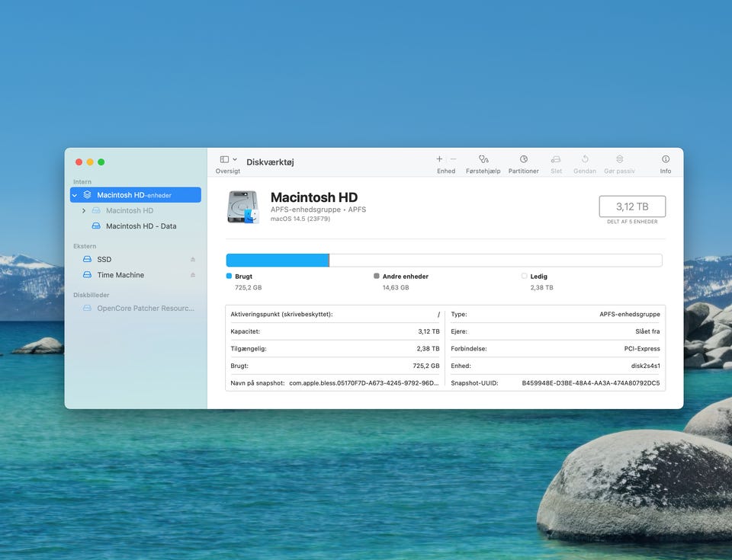Click the Macintosh HD disk icon image
Viewport: 732px width, 560px height.
(243, 207)
